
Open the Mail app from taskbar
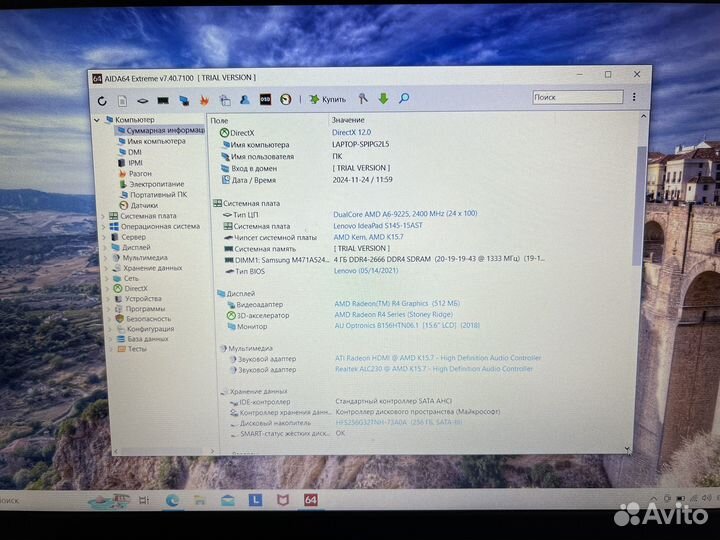pyautogui.click(x=228, y=501)
